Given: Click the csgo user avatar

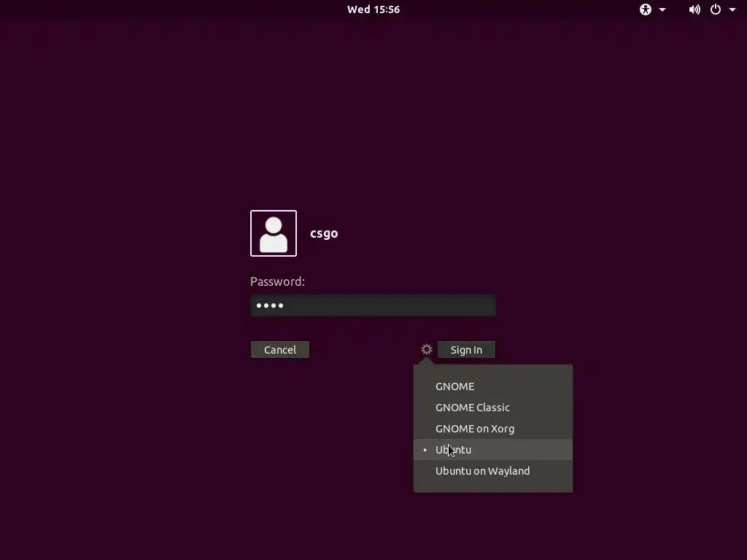Looking at the screenshot, I should click(x=274, y=233).
